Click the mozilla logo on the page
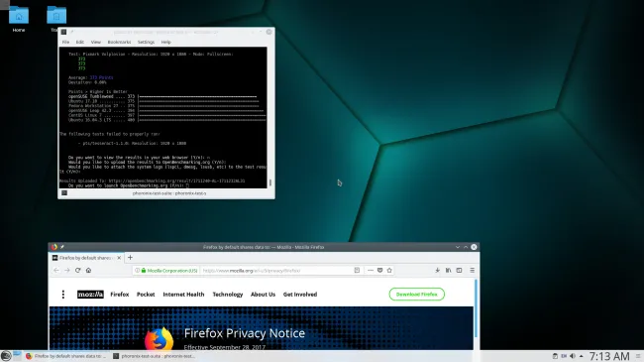The width and height of the screenshot is (644, 362). tap(90, 295)
